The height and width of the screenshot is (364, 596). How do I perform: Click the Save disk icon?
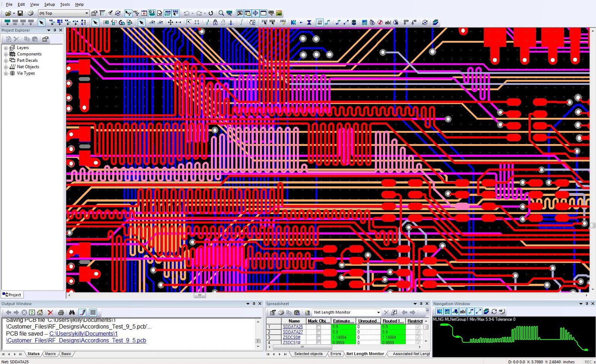[x=20, y=13]
